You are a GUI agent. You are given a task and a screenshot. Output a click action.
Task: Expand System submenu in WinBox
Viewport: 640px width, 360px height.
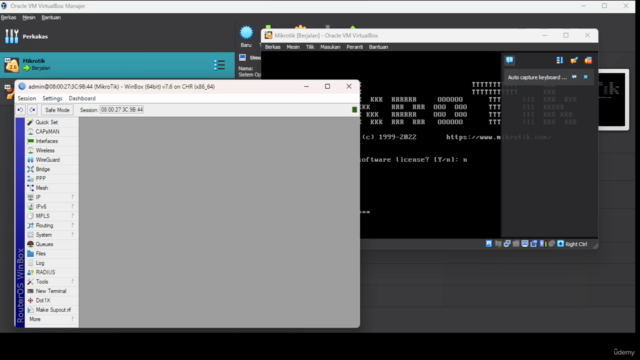(x=51, y=235)
